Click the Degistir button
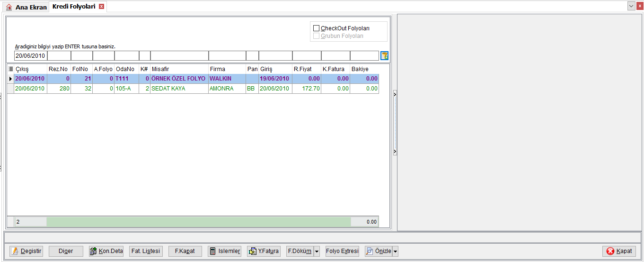Screen dimensions: 644x262 (26, 252)
